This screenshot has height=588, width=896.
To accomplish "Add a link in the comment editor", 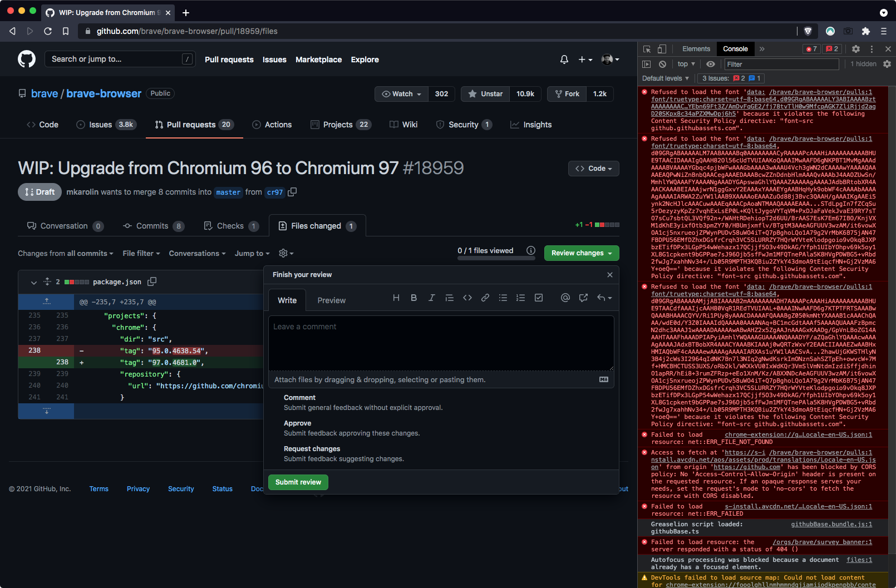I will click(485, 298).
